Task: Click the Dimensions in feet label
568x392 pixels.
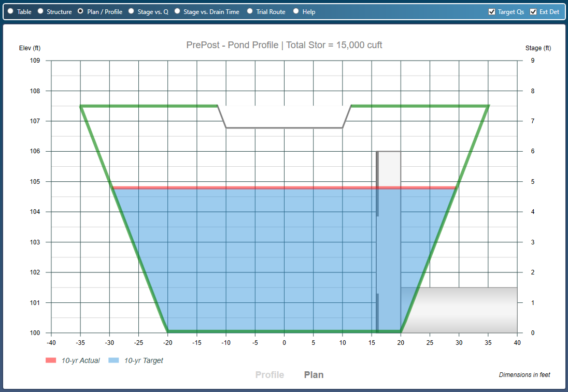Action: 525,375
